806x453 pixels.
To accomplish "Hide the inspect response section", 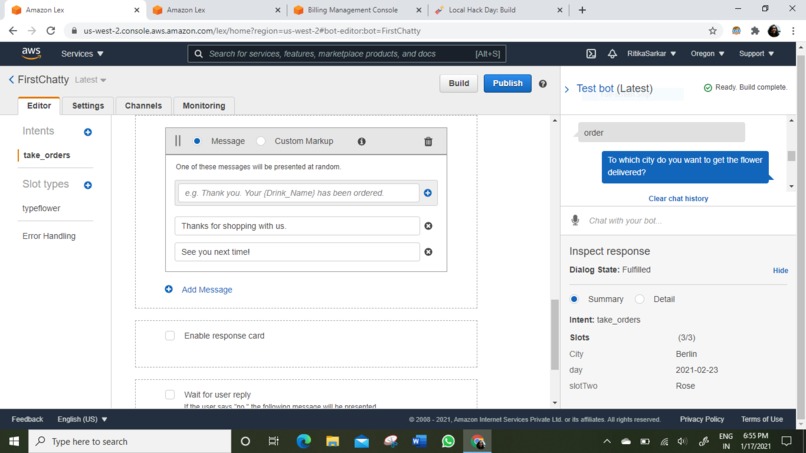I will [x=780, y=270].
